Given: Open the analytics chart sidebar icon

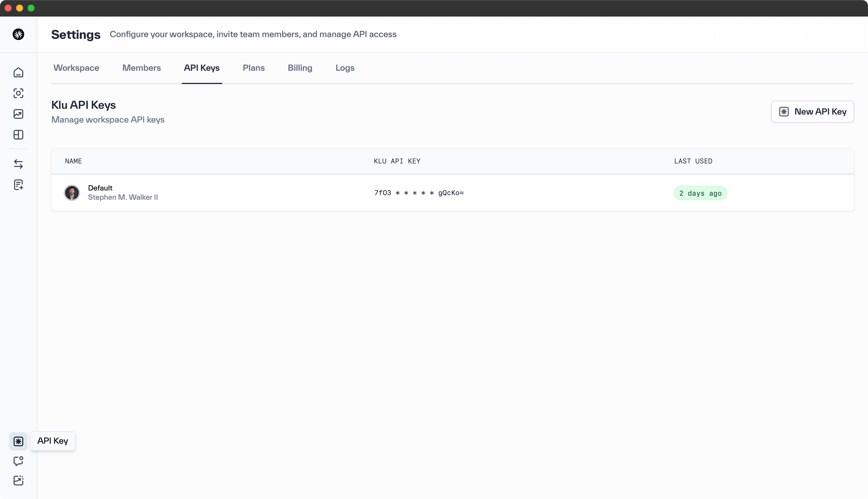Looking at the screenshot, I should 18,114.
